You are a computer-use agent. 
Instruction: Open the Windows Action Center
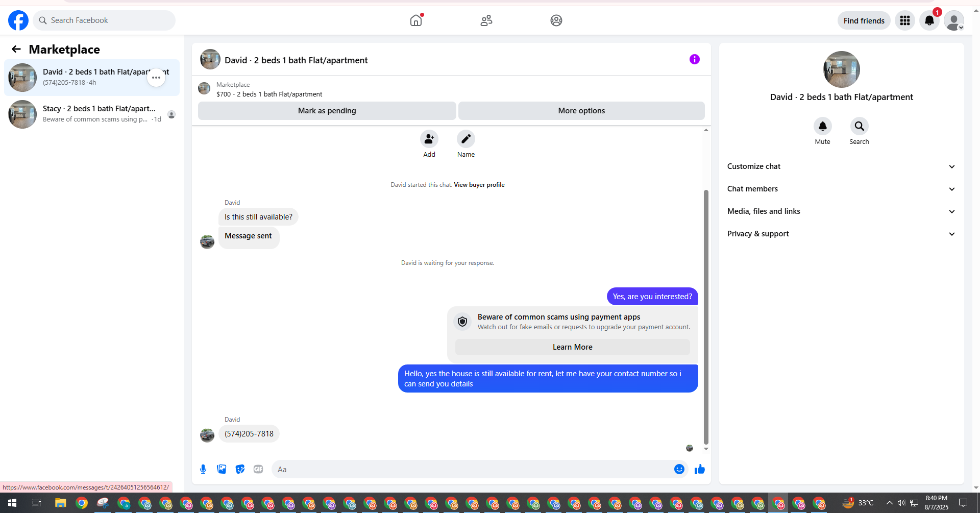[x=963, y=503]
